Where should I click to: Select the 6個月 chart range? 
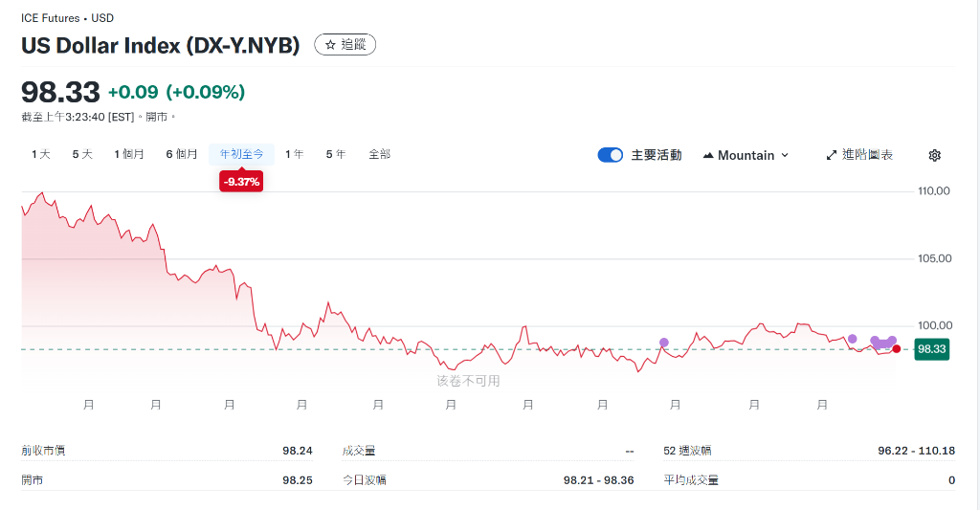(x=182, y=154)
